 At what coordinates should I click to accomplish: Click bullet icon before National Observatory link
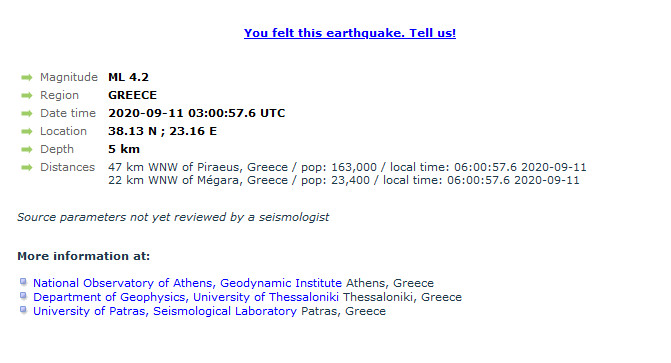click(23, 282)
